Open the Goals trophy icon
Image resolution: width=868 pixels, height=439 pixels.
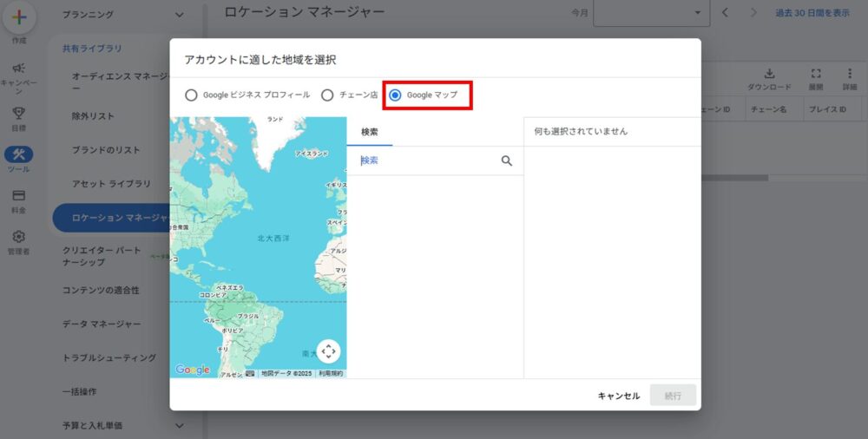[x=18, y=113]
